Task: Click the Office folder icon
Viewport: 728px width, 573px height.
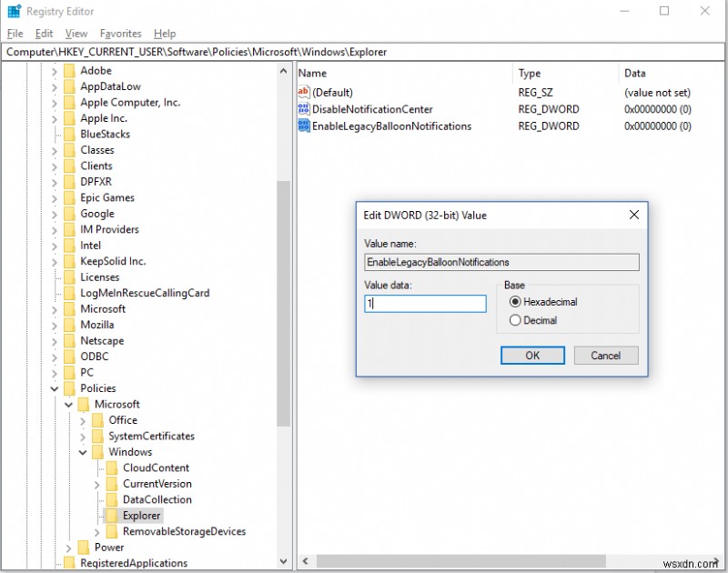Action: click(x=97, y=420)
